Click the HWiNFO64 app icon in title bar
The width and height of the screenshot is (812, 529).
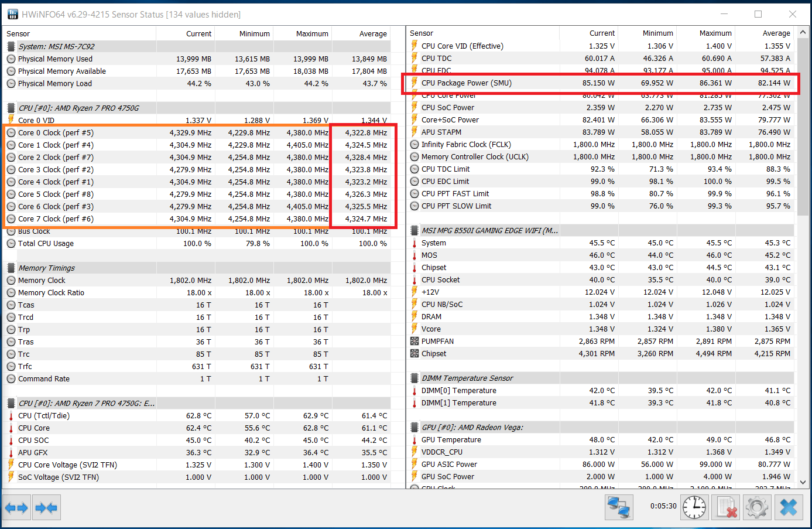(x=12, y=14)
